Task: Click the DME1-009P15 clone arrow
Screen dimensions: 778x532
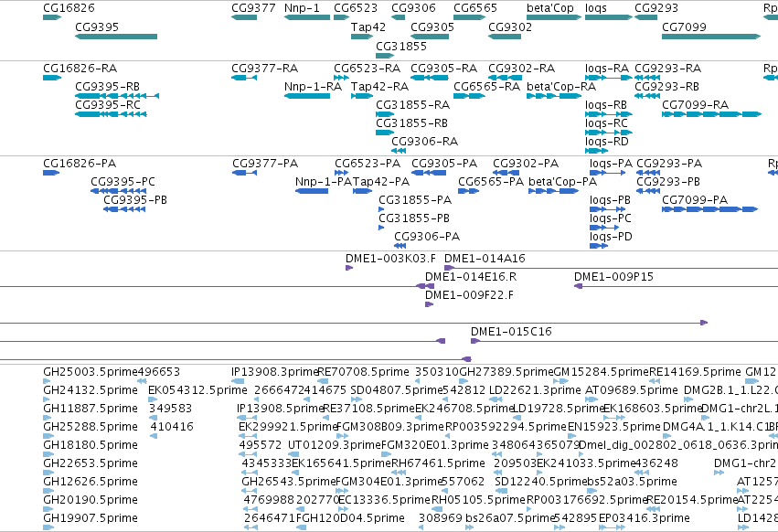Action: tap(578, 286)
